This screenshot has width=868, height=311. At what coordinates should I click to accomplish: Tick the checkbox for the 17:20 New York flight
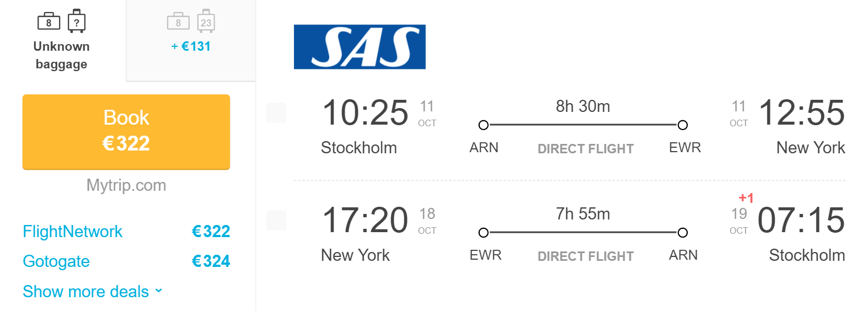(x=276, y=221)
